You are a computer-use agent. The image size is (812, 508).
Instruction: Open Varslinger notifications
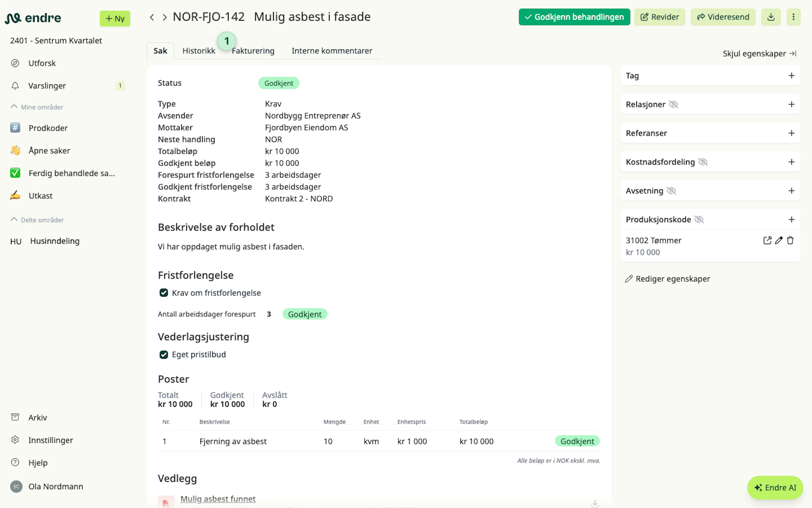pyautogui.click(x=47, y=86)
